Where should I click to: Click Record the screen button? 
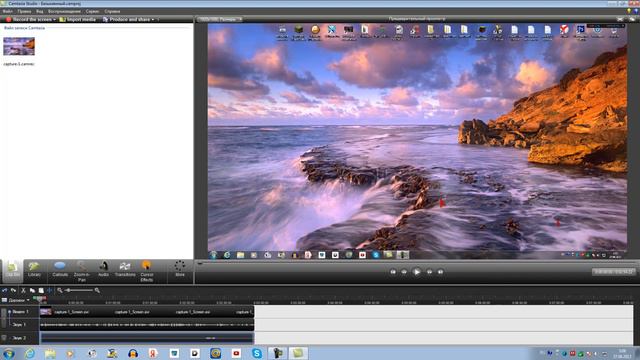pos(29,19)
